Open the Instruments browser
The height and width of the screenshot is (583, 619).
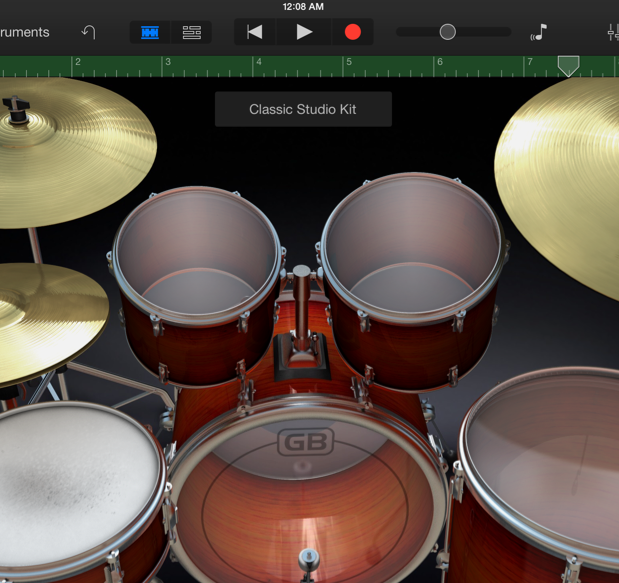coord(24,32)
